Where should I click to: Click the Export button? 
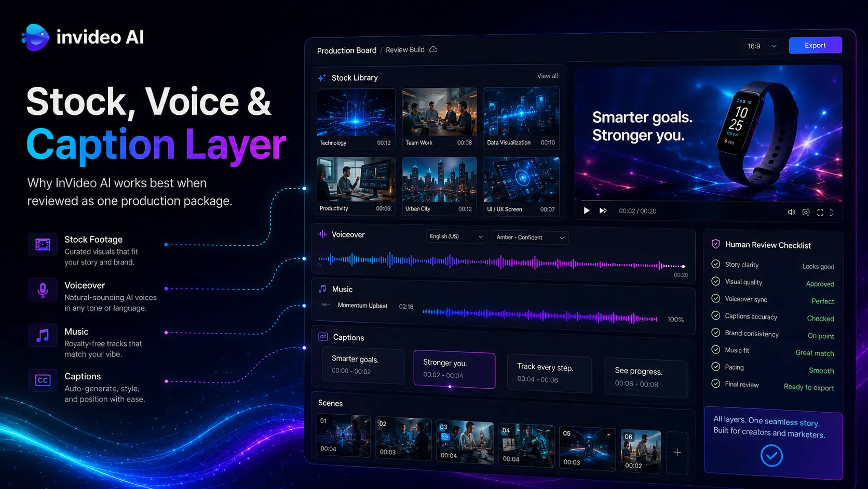(x=815, y=45)
